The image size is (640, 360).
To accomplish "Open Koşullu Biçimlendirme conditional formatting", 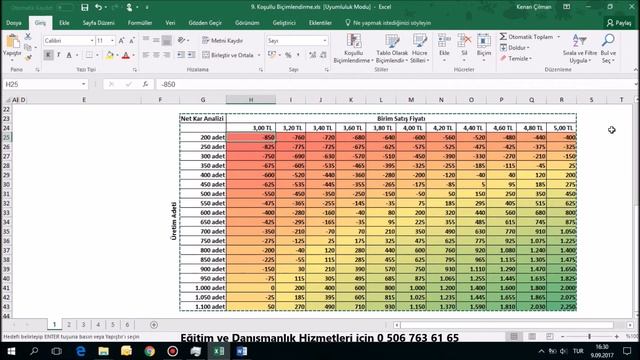I will (x=353, y=49).
